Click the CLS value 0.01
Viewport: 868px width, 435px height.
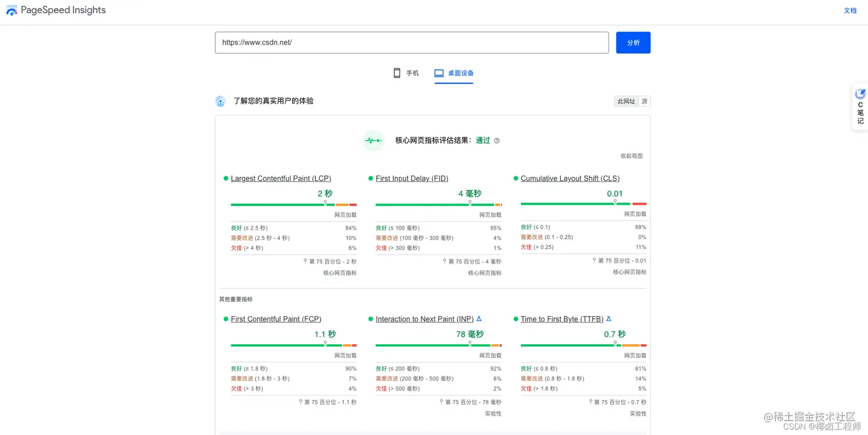tap(615, 193)
